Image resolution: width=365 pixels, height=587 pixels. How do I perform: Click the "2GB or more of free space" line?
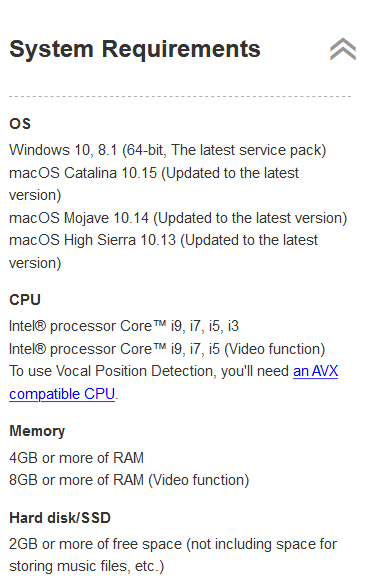(173, 544)
